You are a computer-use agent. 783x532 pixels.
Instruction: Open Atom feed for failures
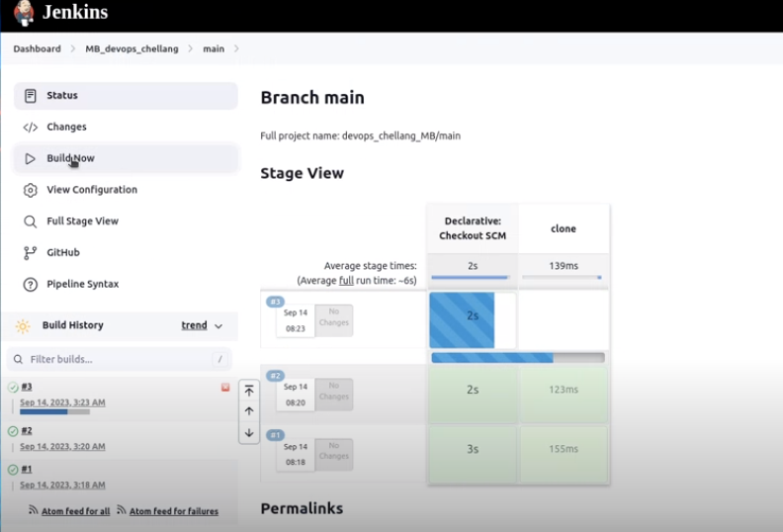click(174, 511)
